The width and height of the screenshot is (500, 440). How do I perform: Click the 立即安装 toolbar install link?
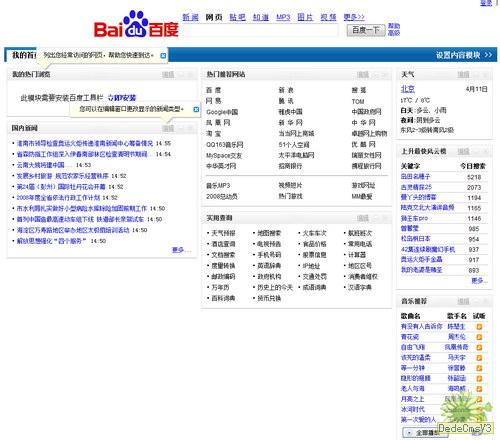click(122, 98)
